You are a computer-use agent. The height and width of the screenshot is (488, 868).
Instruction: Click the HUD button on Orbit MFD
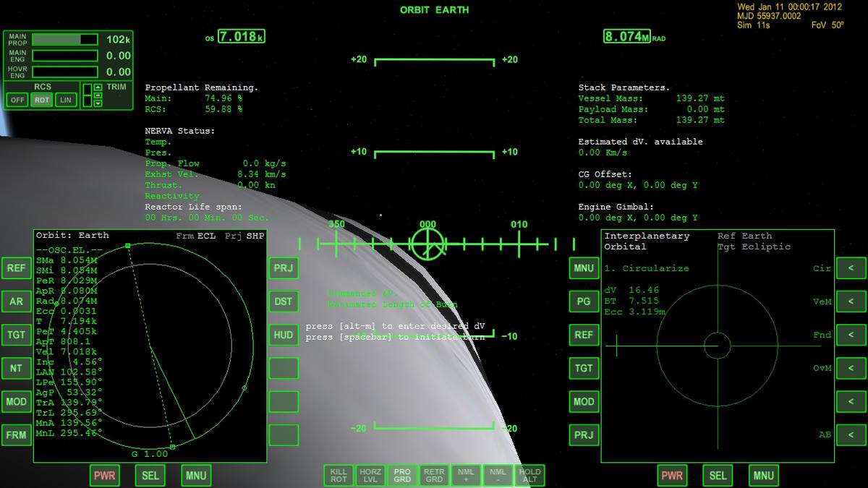[284, 335]
